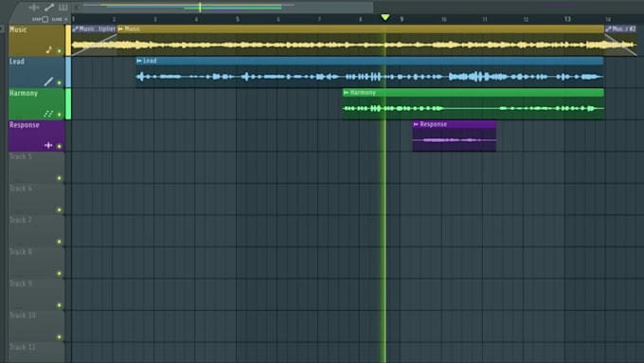Mute the Response track
This screenshot has height=363, width=644.
(59, 146)
